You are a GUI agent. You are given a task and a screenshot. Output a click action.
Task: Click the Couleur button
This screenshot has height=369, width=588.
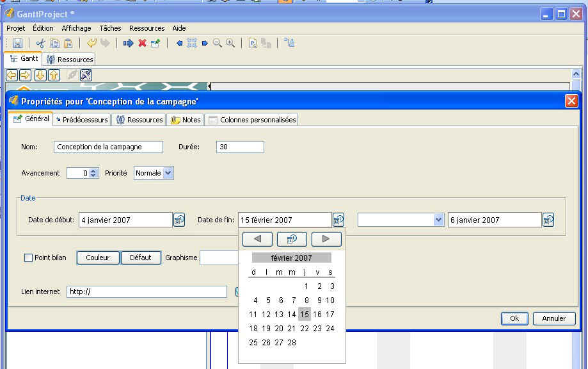[x=98, y=258]
